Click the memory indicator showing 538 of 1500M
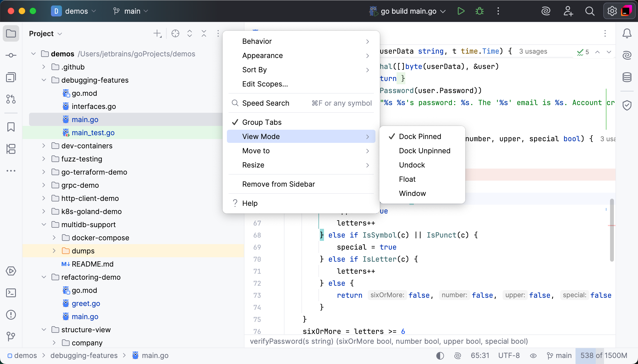This screenshot has width=638, height=364. coord(603,355)
